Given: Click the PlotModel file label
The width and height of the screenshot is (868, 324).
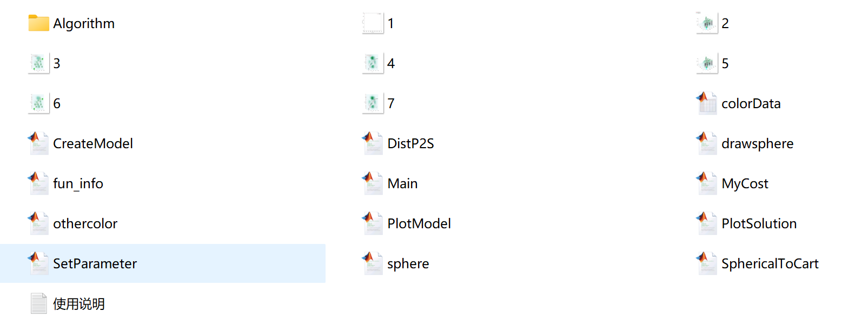Looking at the screenshot, I should [x=419, y=223].
